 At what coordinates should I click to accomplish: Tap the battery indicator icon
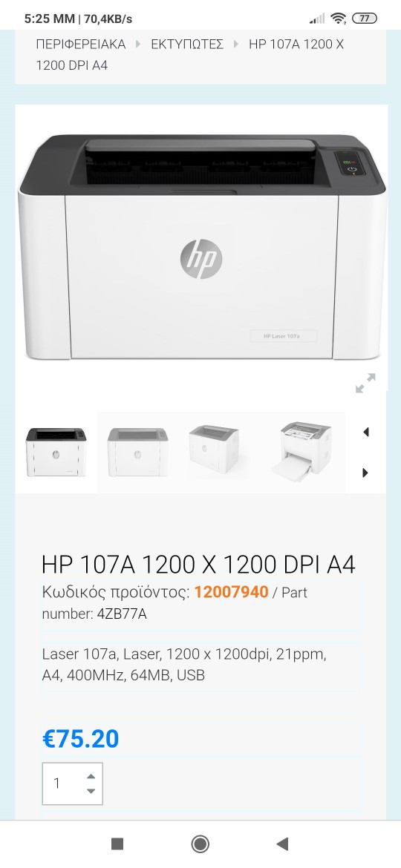point(364,19)
